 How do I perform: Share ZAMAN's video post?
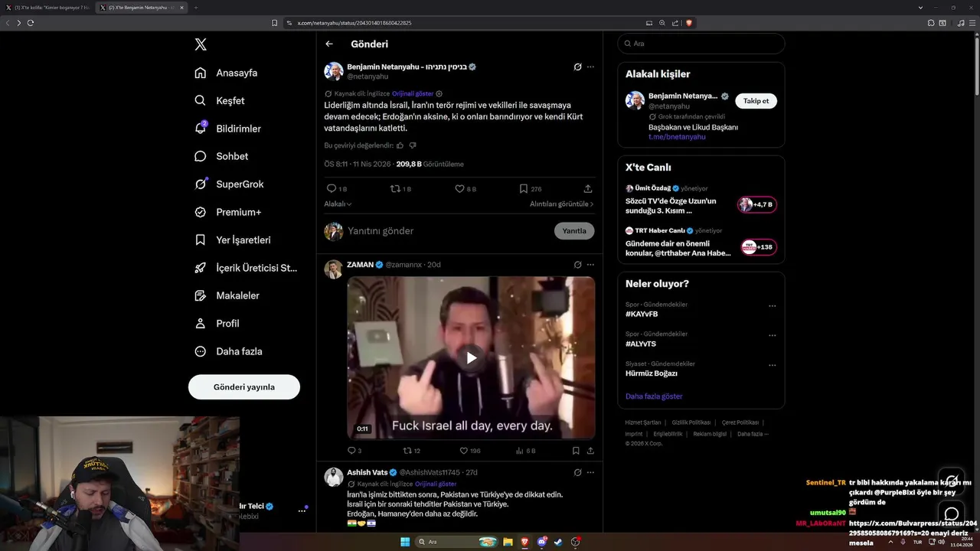[x=590, y=451]
